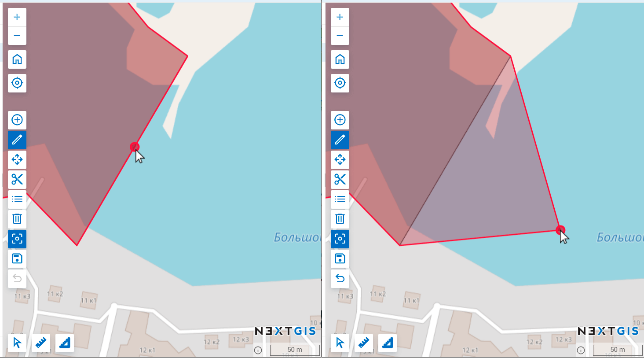Activate the distance ruler tool in right map
Image resolution: width=644 pixels, height=358 pixels.
(363, 343)
